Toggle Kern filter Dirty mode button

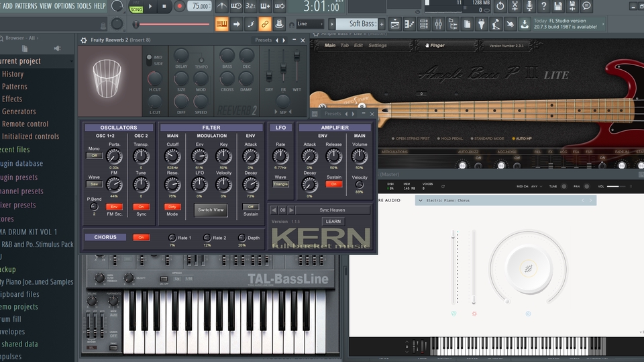pyautogui.click(x=172, y=206)
